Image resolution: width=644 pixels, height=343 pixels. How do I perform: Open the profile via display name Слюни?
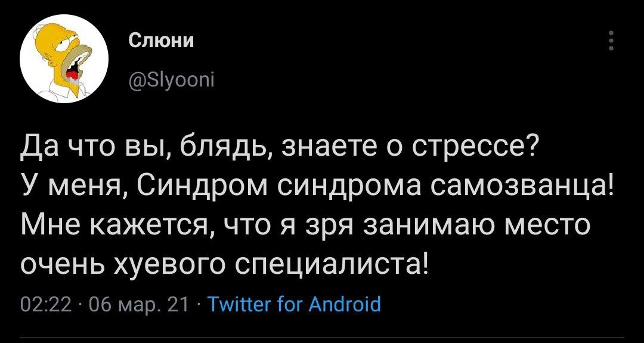[154, 41]
